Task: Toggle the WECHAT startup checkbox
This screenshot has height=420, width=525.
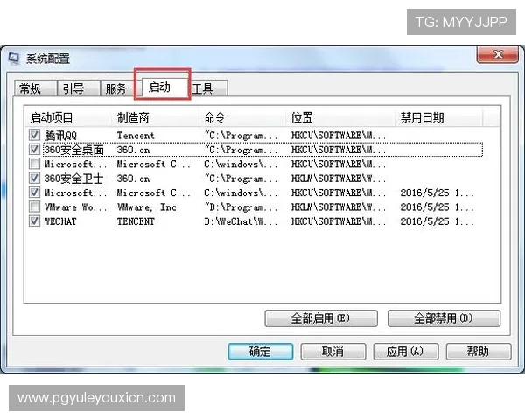Action: click(x=34, y=221)
